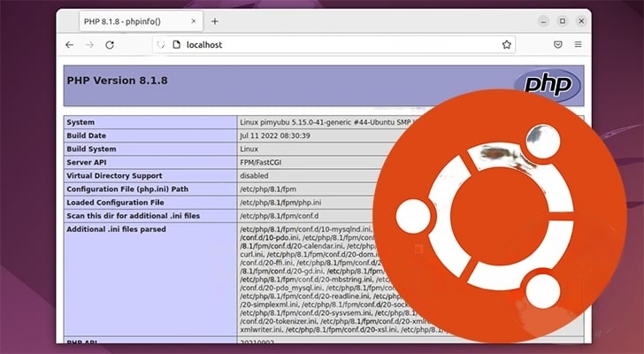
Task: Select the System row label
Action: (80, 122)
